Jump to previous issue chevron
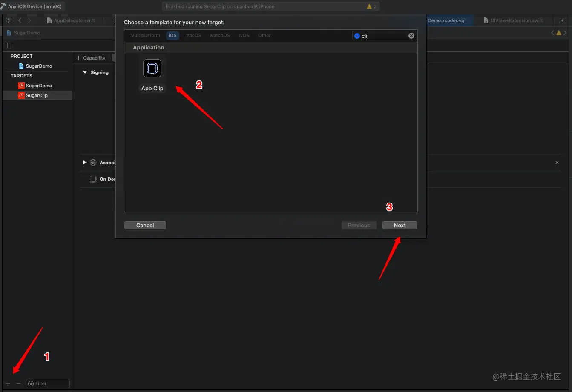Image resolution: width=572 pixels, height=392 pixels. click(x=552, y=33)
